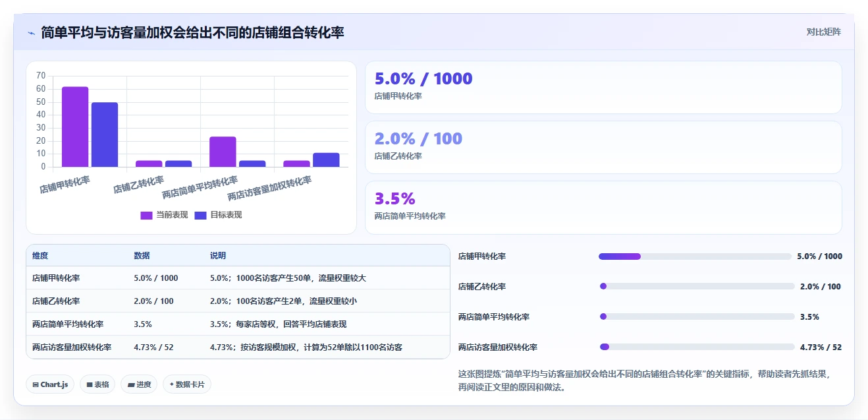
Task: Click the chart x-axis label 两店访客量加权转化率
Action: (x=269, y=189)
